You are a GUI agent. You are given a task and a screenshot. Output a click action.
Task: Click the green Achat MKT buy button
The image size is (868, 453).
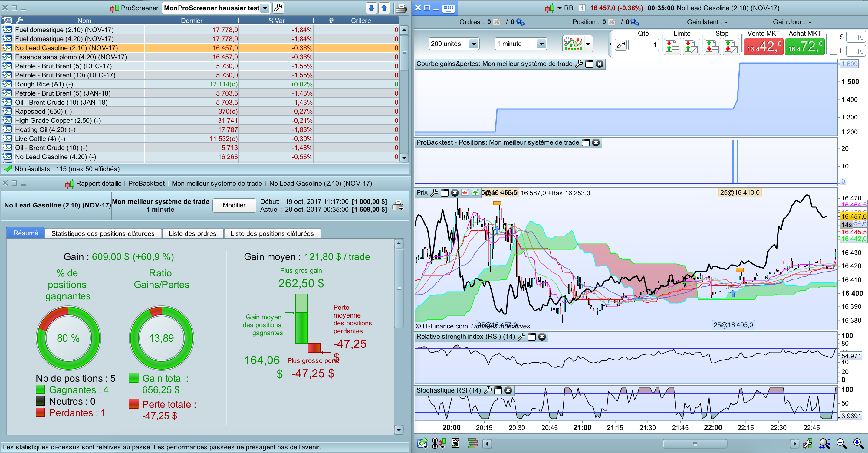pos(804,47)
